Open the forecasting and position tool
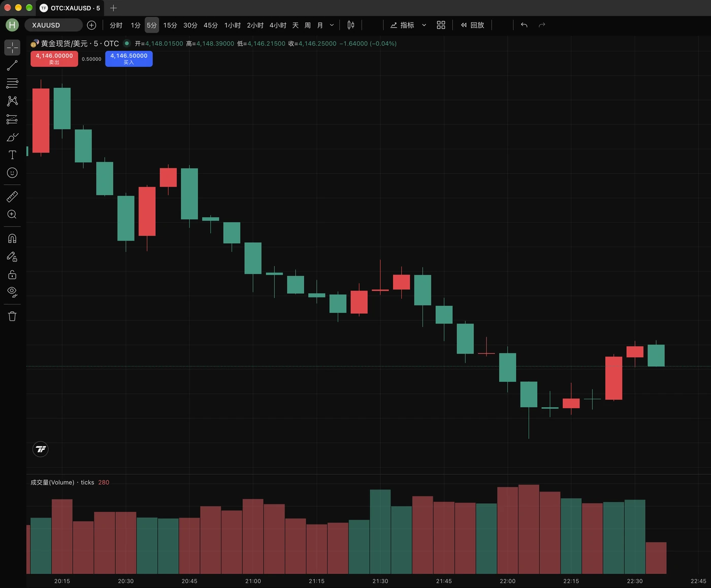This screenshot has height=588, width=711. [x=12, y=119]
